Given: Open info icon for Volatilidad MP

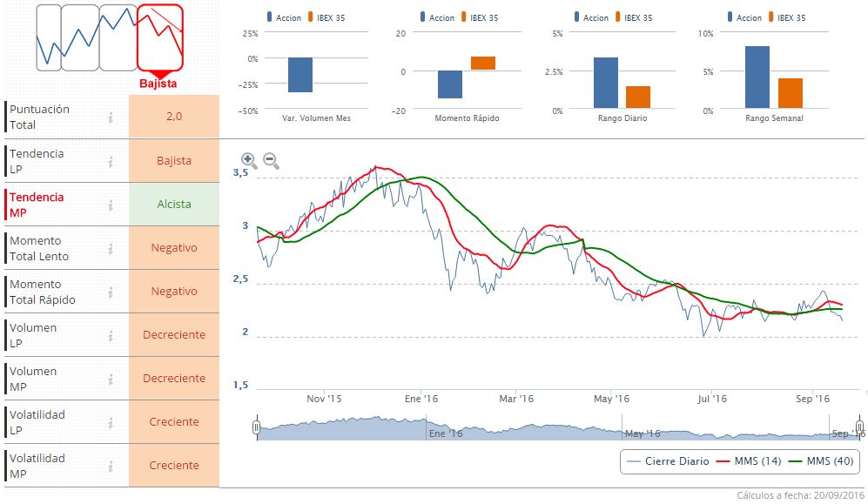Looking at the screenshot, I should point(111,467).
